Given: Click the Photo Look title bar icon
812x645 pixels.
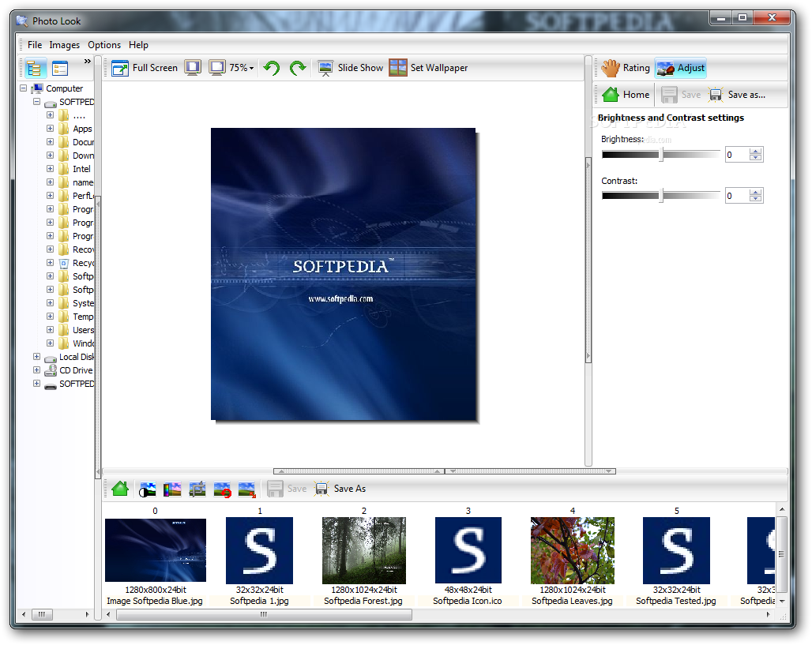Looking at the screenshot, I should (22, 21).
